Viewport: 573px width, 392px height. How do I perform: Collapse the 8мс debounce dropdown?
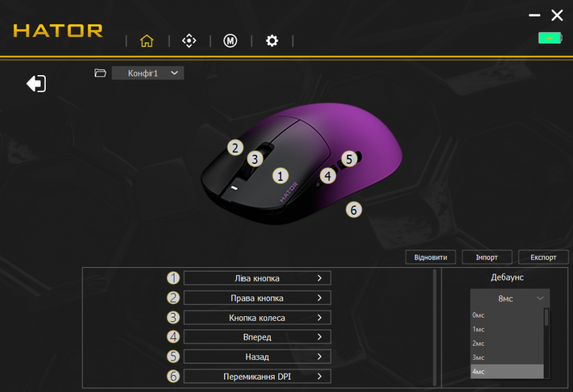coord(510,299)
